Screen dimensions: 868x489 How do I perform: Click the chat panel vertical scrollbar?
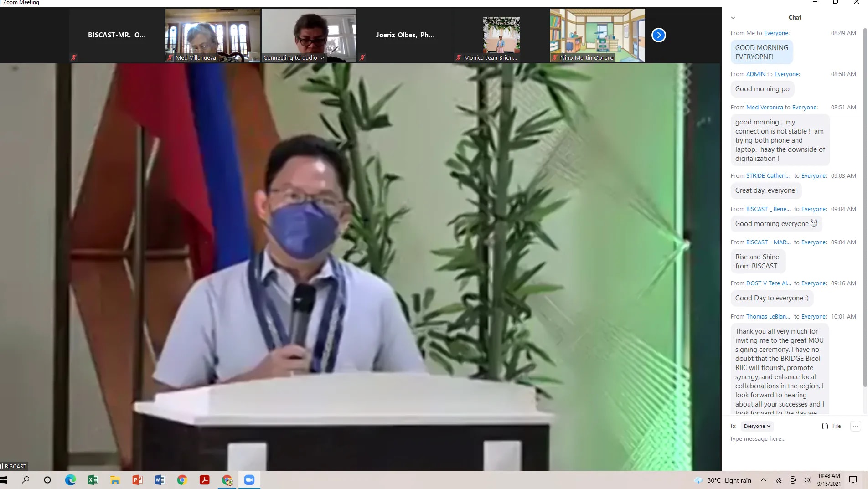point(865,205)
